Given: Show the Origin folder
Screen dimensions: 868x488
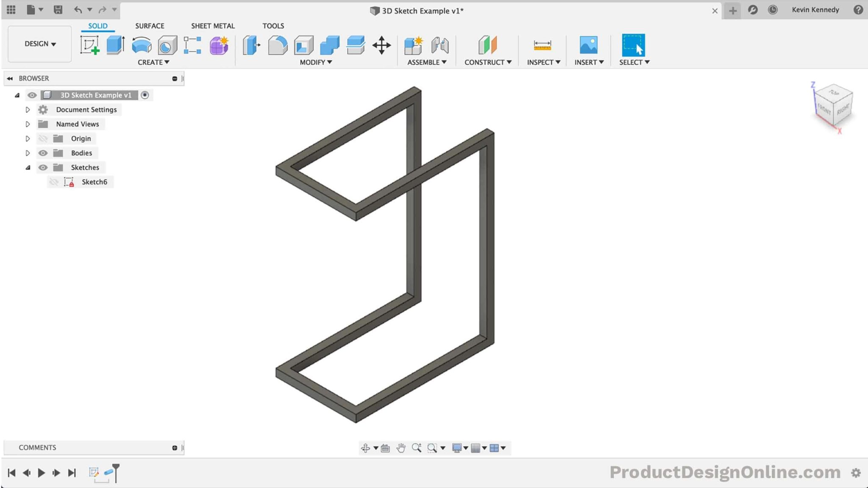Looking at the screenshot, I should coord(42,138).
